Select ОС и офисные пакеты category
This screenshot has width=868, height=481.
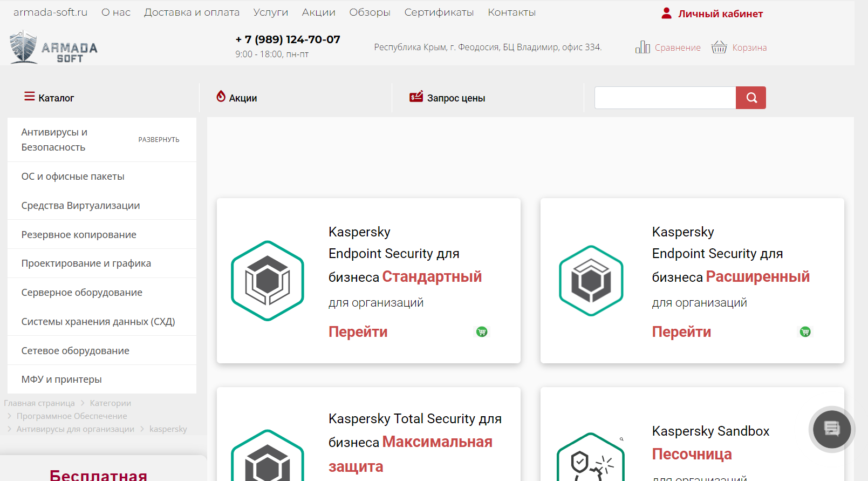click(73, 177)
